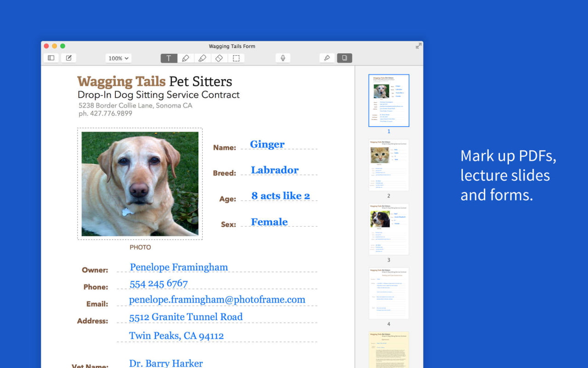Select page 1 thumbnail
Viewport: 588px width, 368px height.
coord(389,100)
